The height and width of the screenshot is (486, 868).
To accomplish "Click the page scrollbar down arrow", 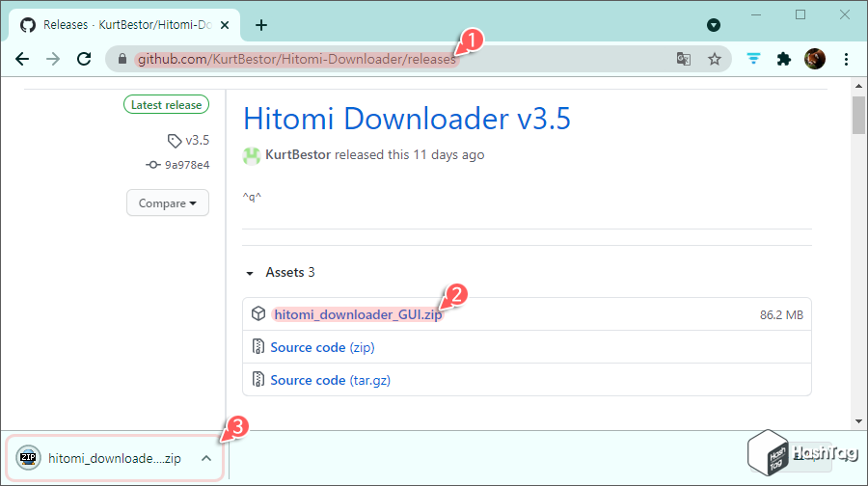I will pos(858,421).
